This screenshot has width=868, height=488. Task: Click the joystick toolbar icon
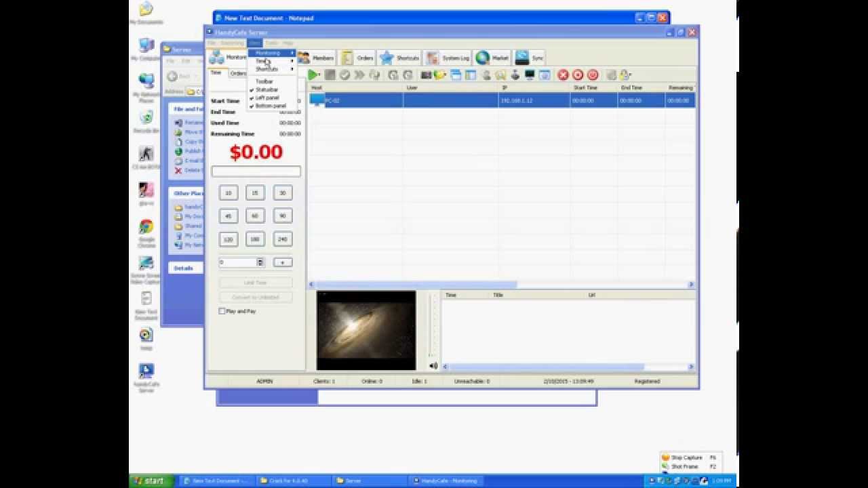pyautogui.click(x=515, y=75)
